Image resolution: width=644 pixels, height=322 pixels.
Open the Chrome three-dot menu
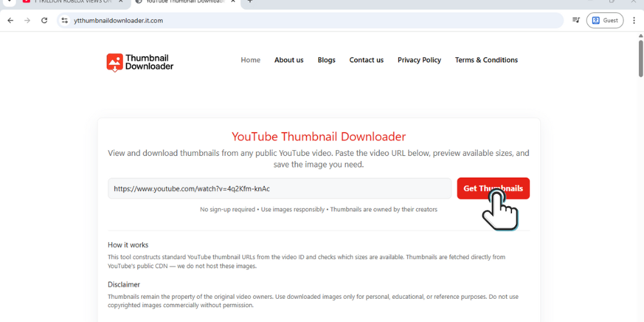634,20
